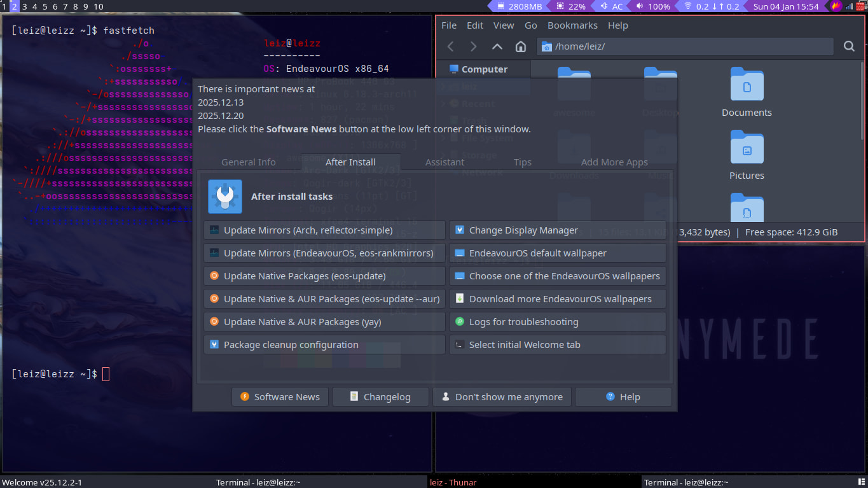This screenshot has width=868, height=488.
Task: Switch to workspace 1 in top bar
Action: 4,6
